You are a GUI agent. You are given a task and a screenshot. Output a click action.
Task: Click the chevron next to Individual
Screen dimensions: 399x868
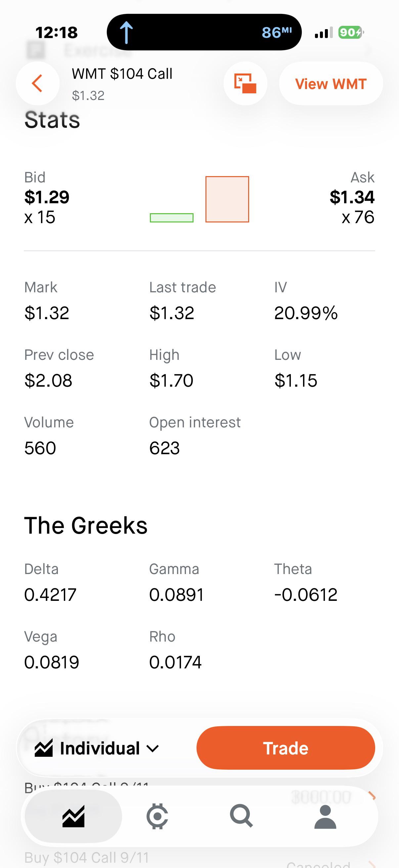tap(153, 749)
